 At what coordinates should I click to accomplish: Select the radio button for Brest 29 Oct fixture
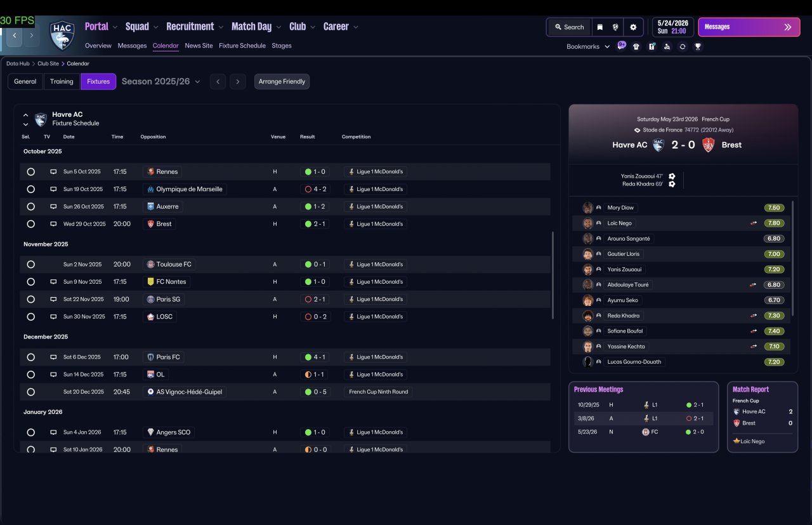pyautogui.click(x=30, y=224)
